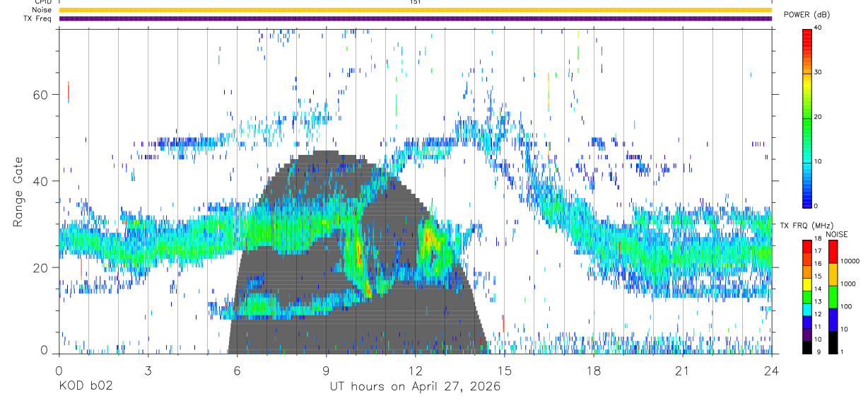The image size is (868, 401).
Task: Select the 13 tick on the TX FRQ scale
Action: pos(818,302)
